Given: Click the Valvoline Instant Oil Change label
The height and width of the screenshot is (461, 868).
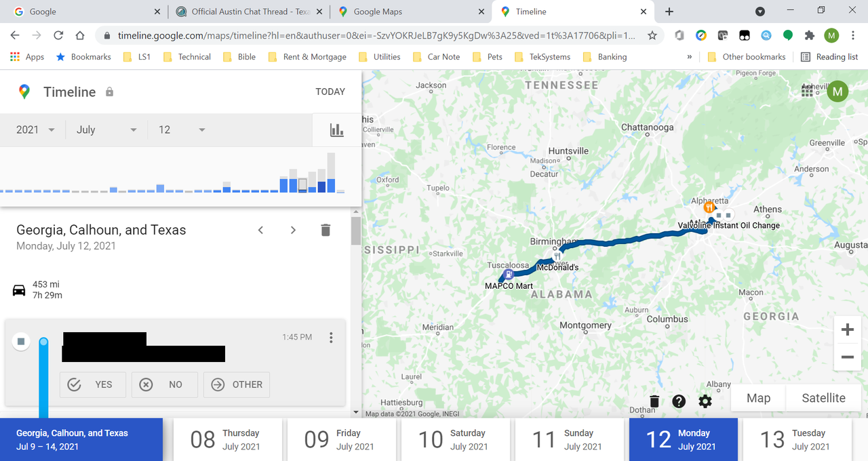Looking at the screenshot, I should 729,226.
